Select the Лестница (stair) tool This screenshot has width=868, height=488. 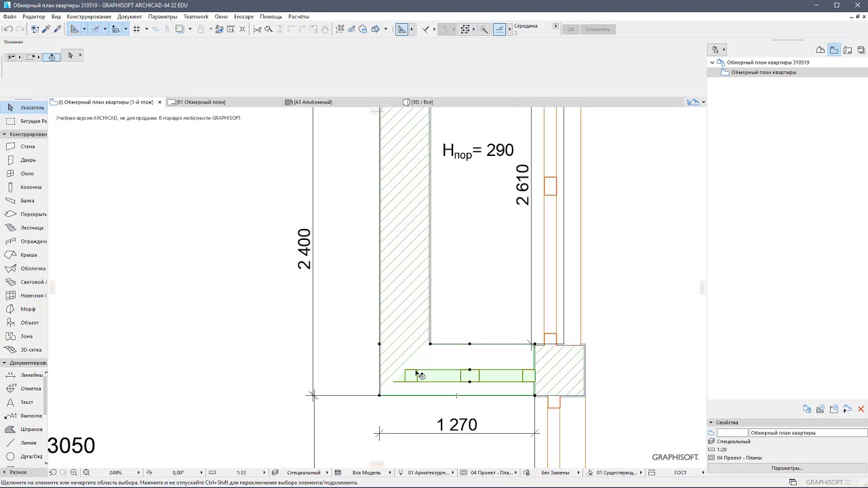pyautogui.click(x=24, y=228)
